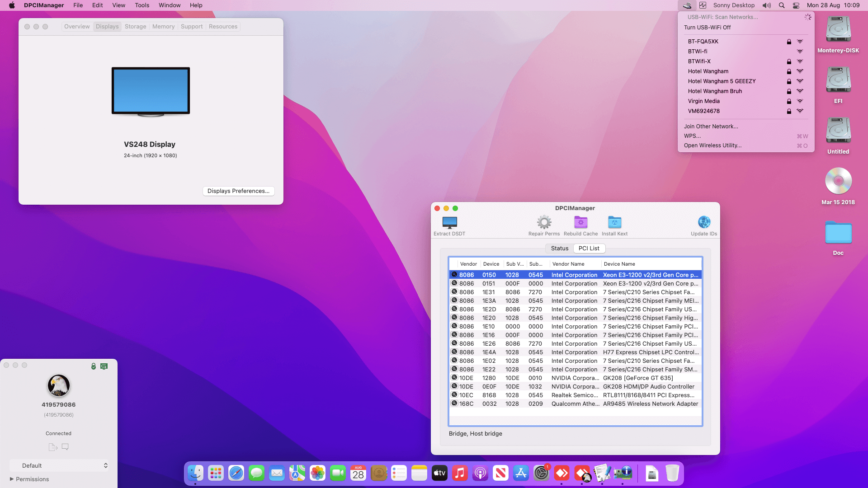Open the Tools menu

[x=142, y=5]
